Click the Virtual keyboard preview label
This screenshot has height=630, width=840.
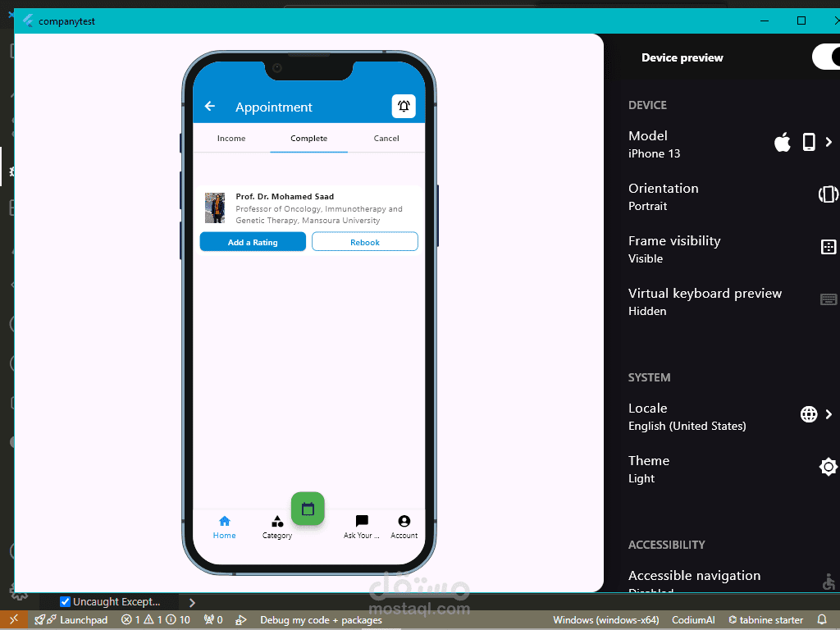click(705, 294)
